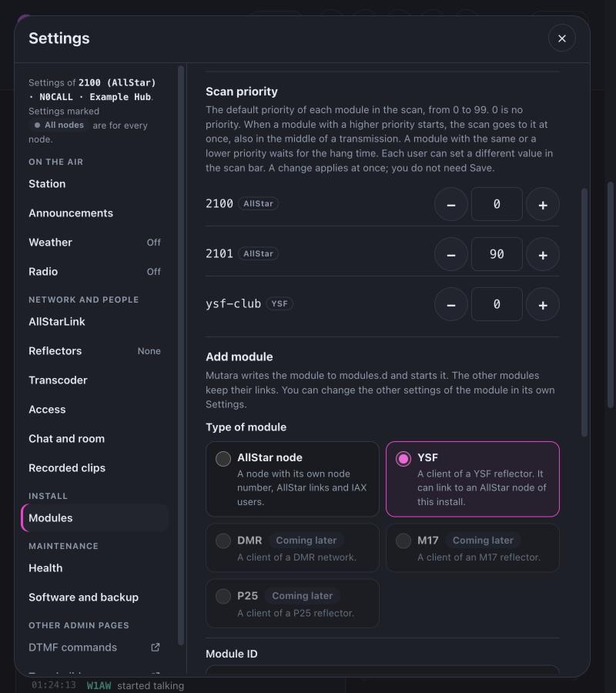
Task: Open AllStarLink settings
Action: [x=95, y=322]
